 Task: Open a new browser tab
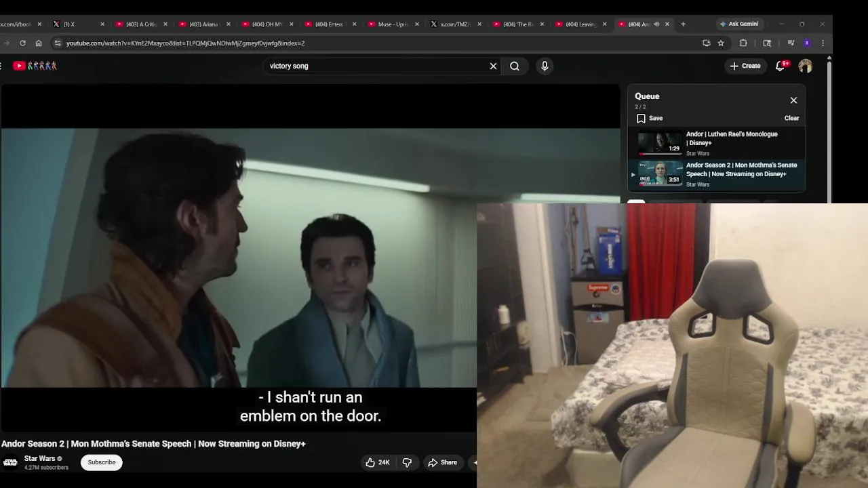pos(683,24)
